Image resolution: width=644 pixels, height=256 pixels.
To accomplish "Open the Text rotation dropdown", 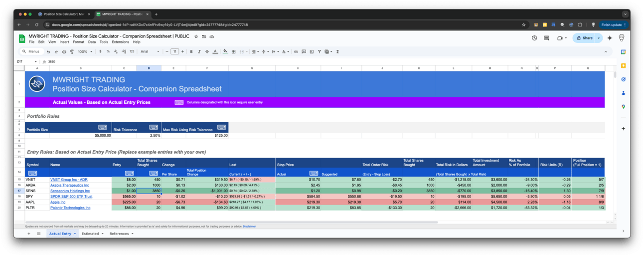I will (x=285, y=51).
